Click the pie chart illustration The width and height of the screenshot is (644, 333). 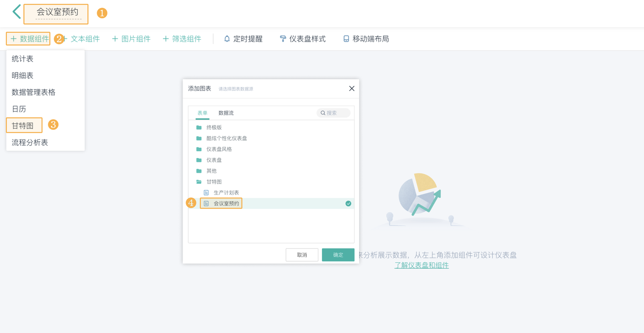click(419, 193)
